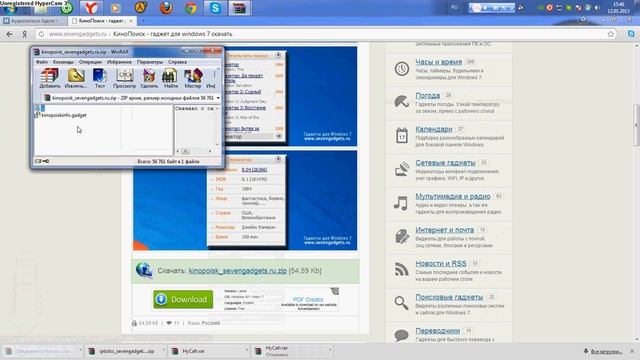Open the Справка menu in WinRAR
The width and height of the screenshot is (640, 360).
[x=178, y=62]
